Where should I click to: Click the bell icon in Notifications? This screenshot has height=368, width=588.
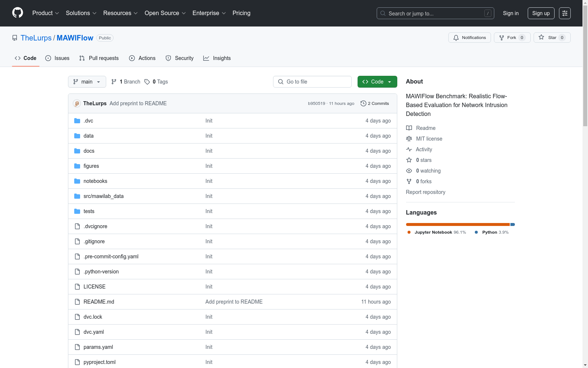pyautogui.click(x=456, y=38)
